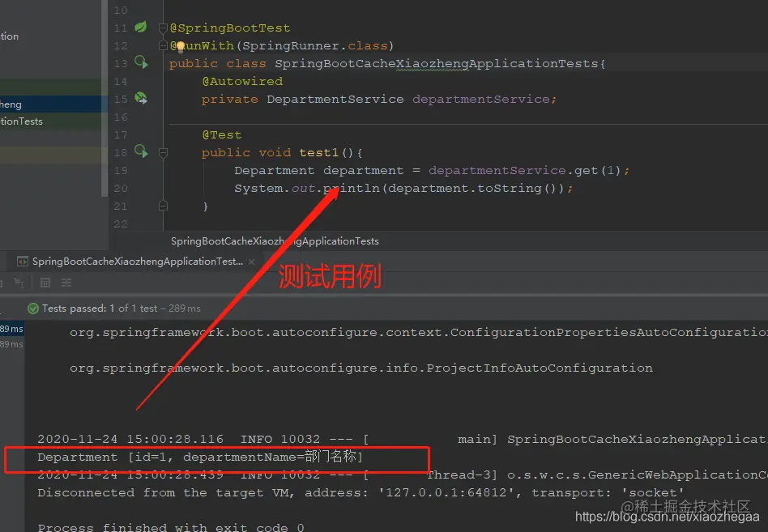This screenshot has width=768, height=532.
Task: Click the SpringBootCacheXiaozhengApplicationTests breadcrumb below the editor
Action: (x=275, y=240)
